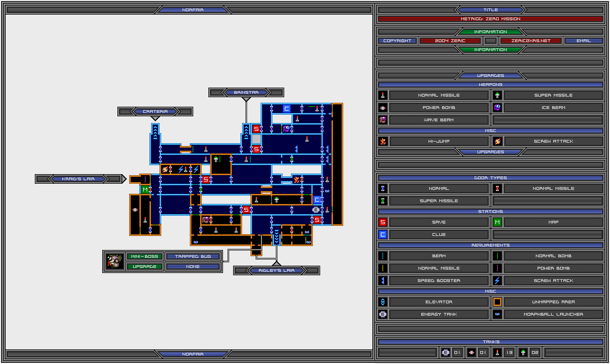610x364 pixels.
Task: Select the blue Clue station legend icon
Action: tap(383, 235)
